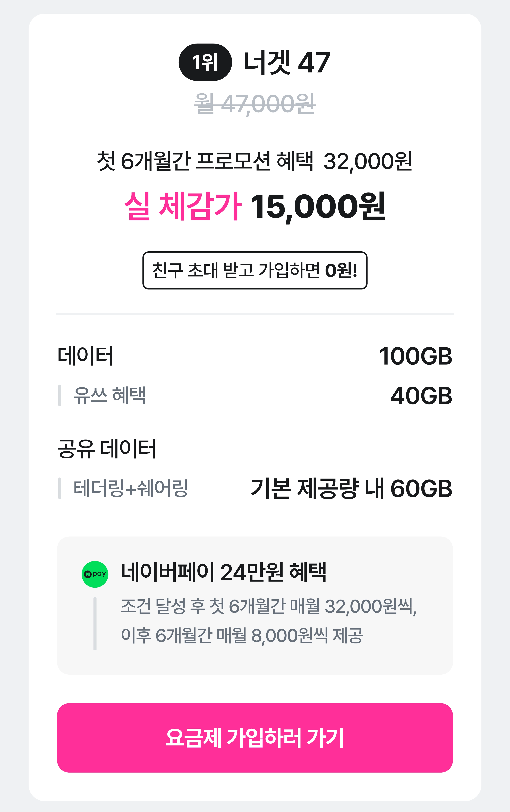Click the 32,000원 promotion benefit amount
This screenshot has width=510, height=812.
click(x=367, y=162)
